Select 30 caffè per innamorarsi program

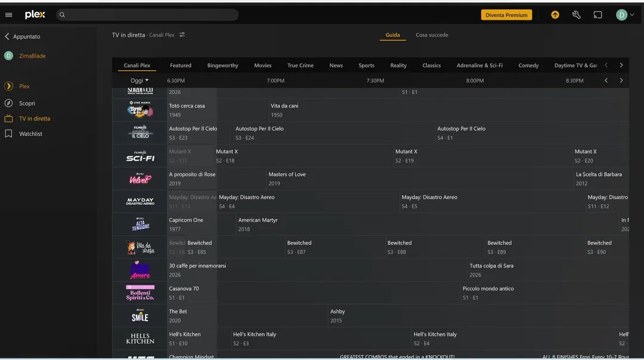[317, 270]
